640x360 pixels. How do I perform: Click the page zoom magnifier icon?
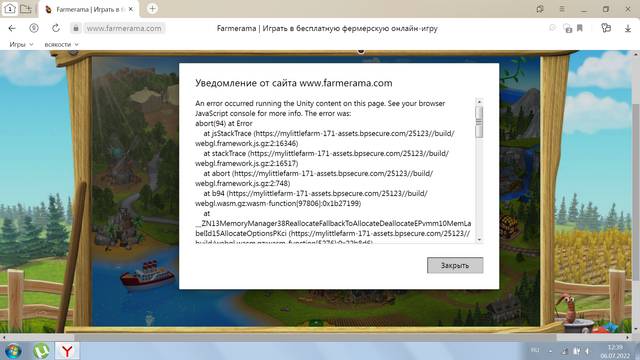click(552, 28)
